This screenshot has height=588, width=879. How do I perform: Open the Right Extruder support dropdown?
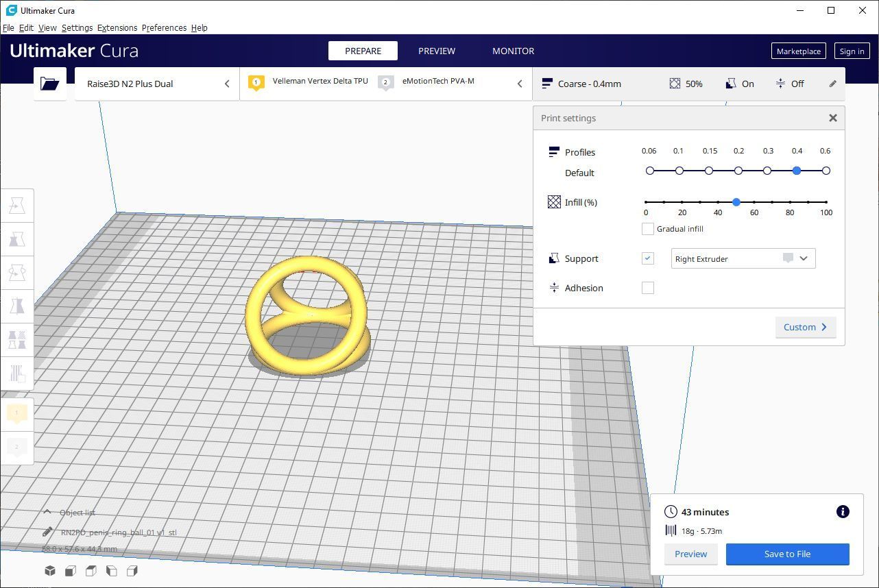(x=743, y=258)
